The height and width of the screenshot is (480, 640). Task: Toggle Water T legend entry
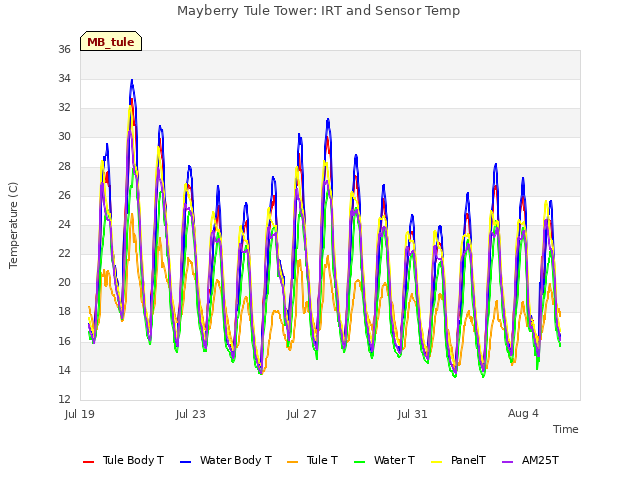click(x=384, y=460)
